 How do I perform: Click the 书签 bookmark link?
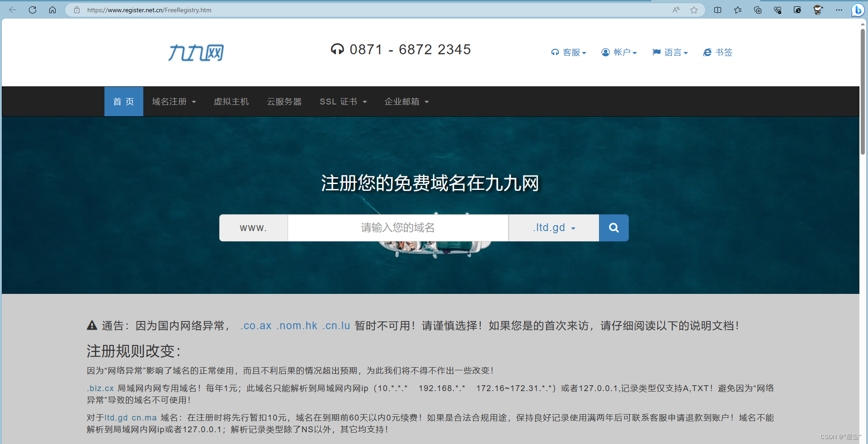click(x=718, y=52)
